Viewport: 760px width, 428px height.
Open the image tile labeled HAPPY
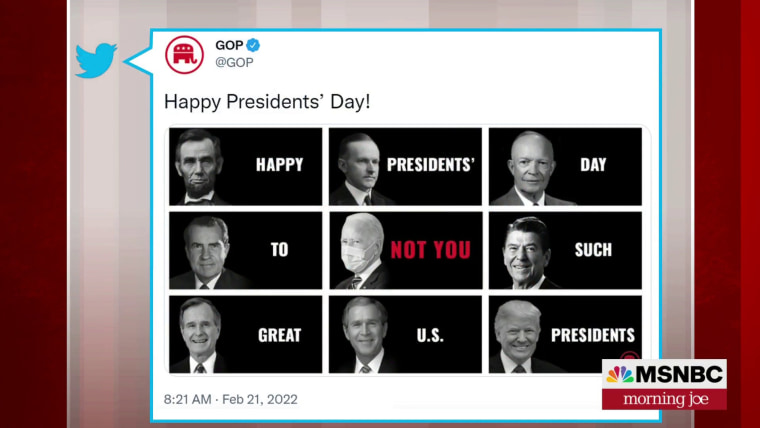[x=245, y=166]
